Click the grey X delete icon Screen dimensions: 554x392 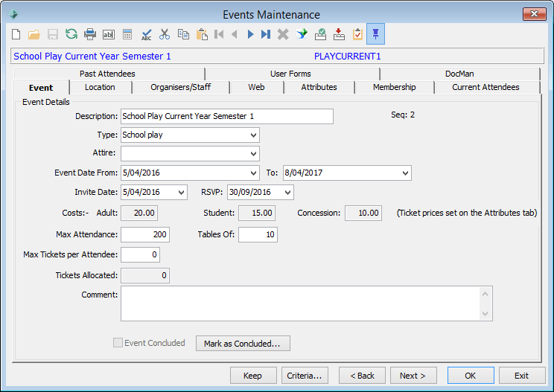[283, 34]
